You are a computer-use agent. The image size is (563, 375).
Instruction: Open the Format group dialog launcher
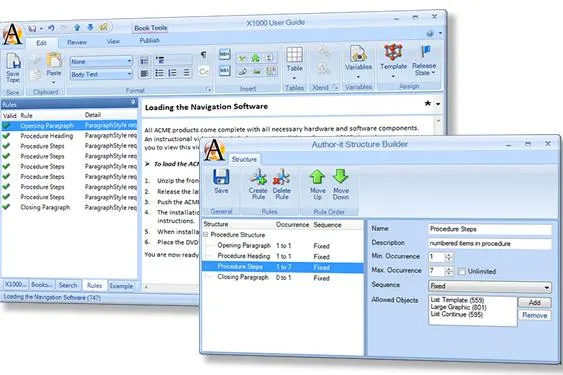pos(209,90)
